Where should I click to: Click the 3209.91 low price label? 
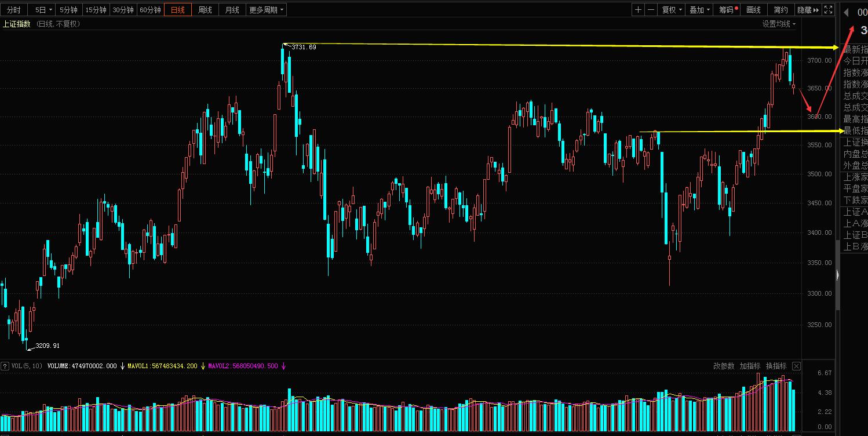(48, 346)
